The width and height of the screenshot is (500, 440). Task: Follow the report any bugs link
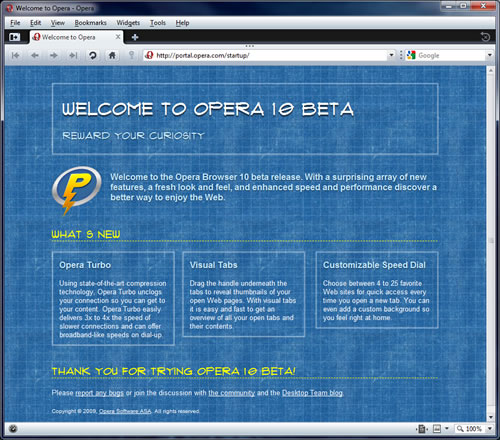[x=99, y=393]
